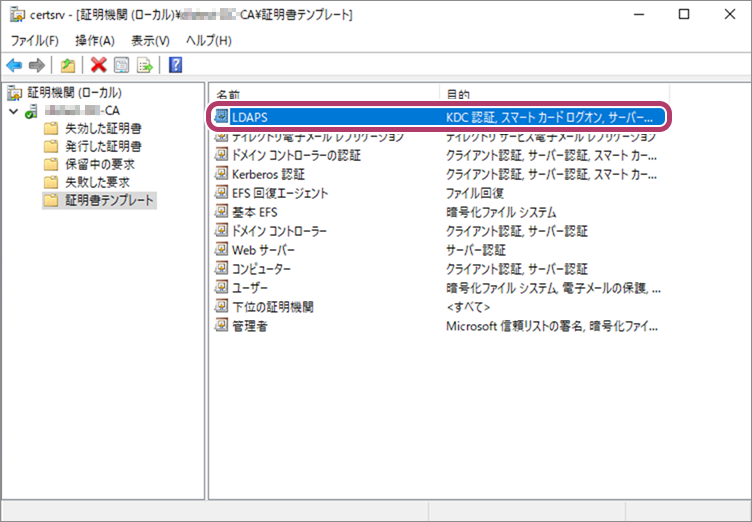Click the Properties toolbar icon

tap(121, 65)
